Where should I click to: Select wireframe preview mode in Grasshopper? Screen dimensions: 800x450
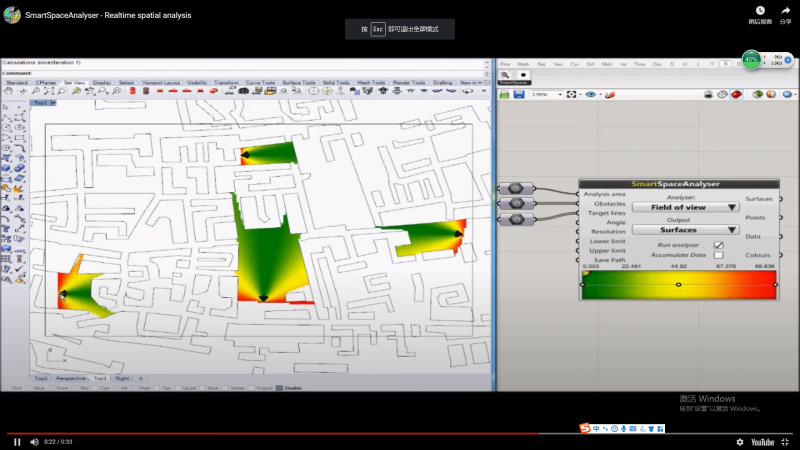tap(722, 94)
